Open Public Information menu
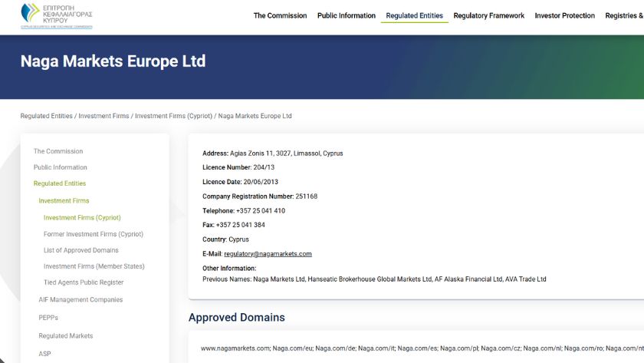This screenshot has height=363, width=644. (x=347, y=15)
